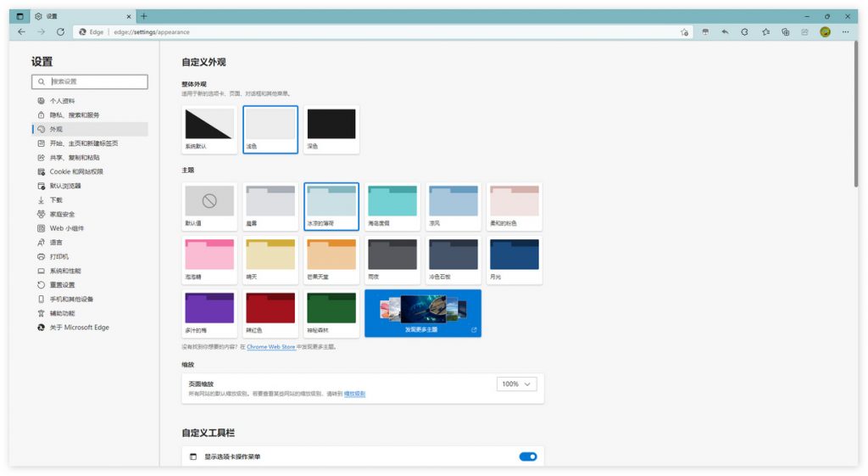
Task: Apply the pink 泡泡糖 theme
Action: click(x=209, y=260)
